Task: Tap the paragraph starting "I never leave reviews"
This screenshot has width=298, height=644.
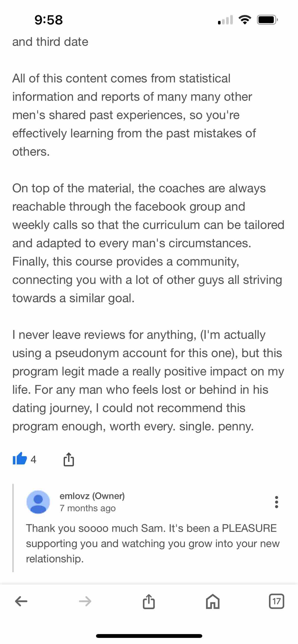Action: point(148,380)
